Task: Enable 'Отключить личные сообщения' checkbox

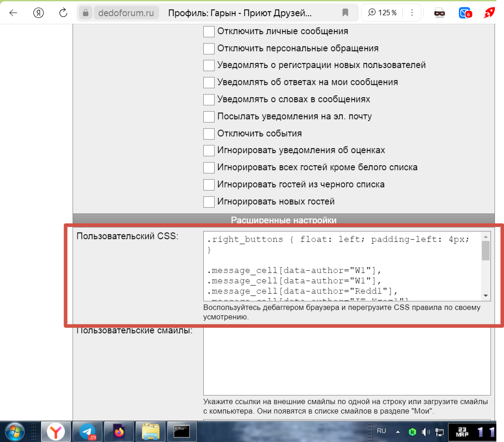Action: click(x=209, y=32)
